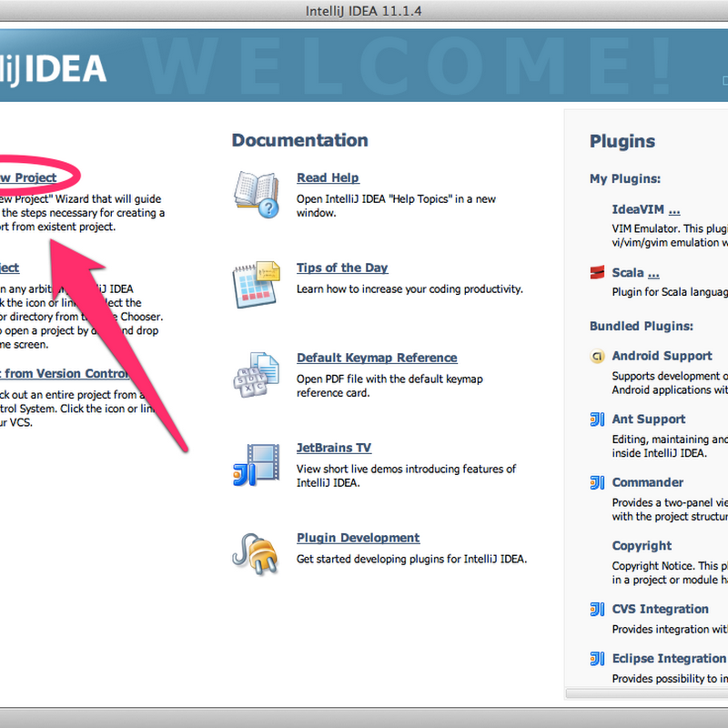Click the Commander plugin icon
Viewport: 728px width, 728px height.
click(x=597, y=483)
